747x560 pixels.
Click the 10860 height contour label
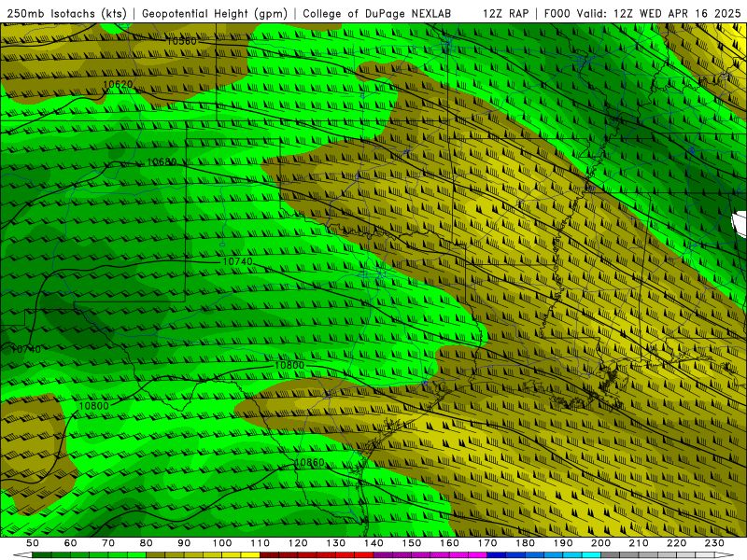(x=310, y=462)
